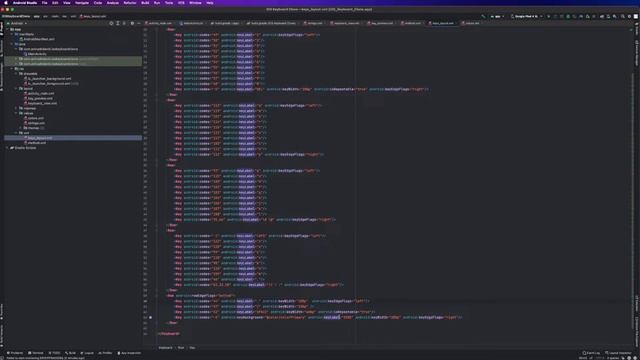Open the VCS menu

pyautogui.click(x=181, y=3)
